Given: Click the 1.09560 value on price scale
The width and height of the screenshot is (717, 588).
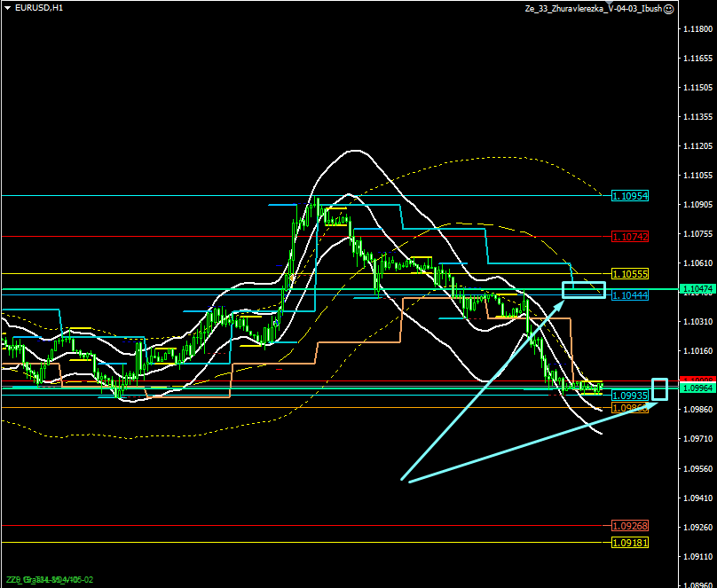Looking at the screenshot, I should click(698, 469).
